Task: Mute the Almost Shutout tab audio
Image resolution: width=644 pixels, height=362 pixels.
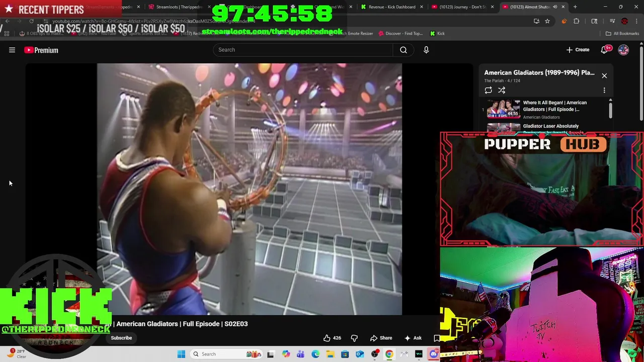Action: [555, 7]
